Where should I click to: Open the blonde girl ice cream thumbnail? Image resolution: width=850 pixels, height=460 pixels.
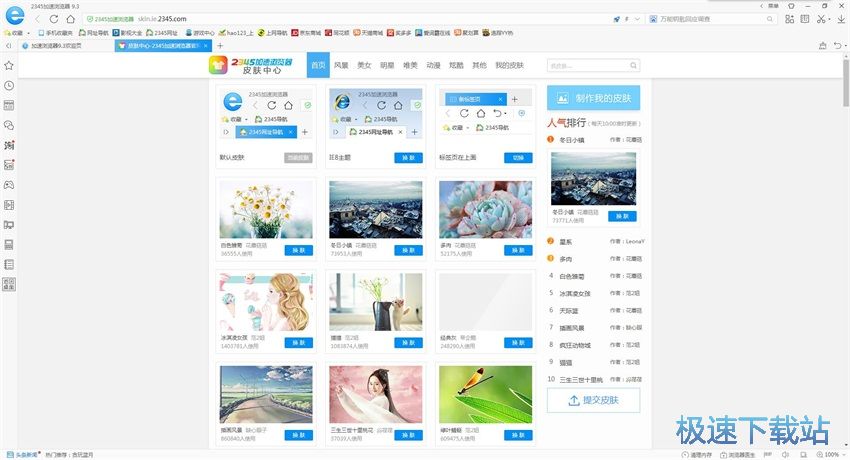[266, 302]
